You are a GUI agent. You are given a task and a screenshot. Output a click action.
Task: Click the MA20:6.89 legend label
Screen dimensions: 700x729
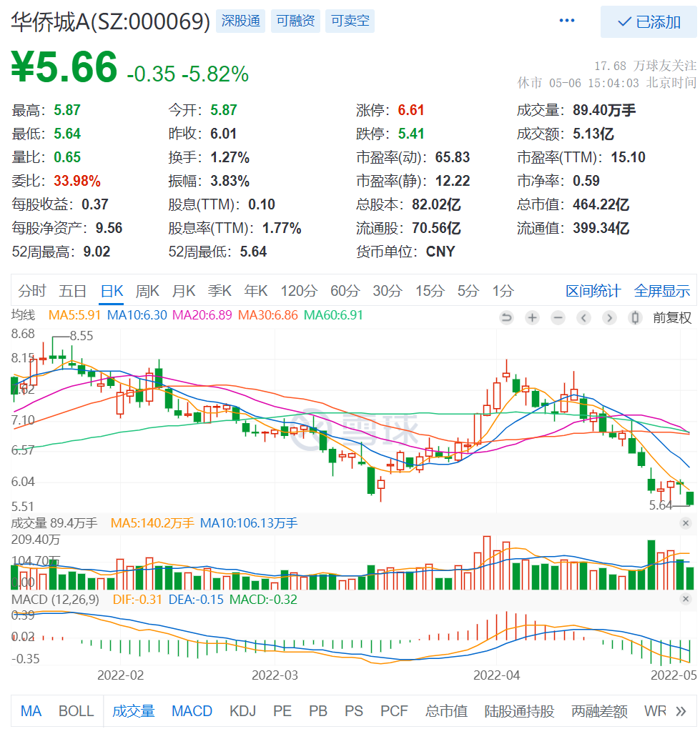click(202, 315)
